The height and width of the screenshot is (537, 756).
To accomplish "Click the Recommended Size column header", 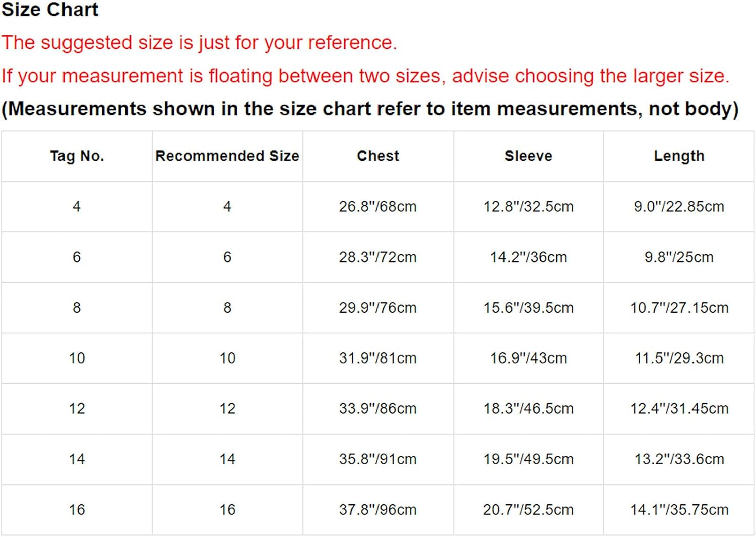I will pos(227,156).
